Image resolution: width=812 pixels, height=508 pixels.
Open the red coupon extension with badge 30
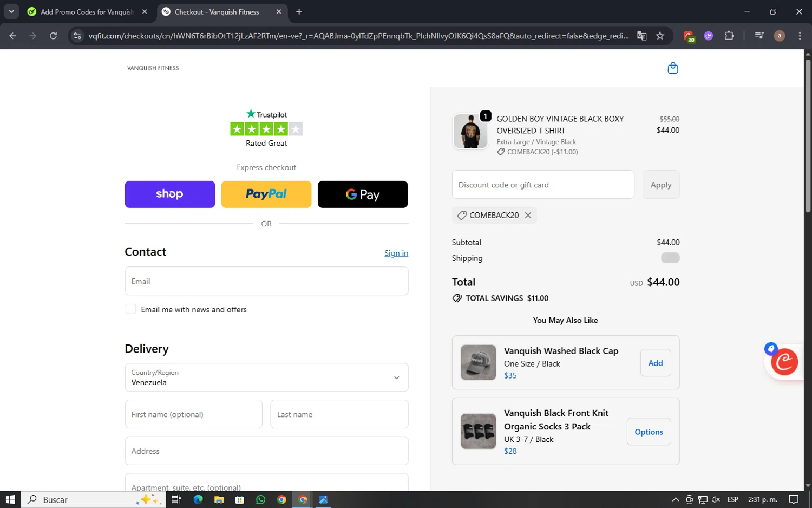689,36
